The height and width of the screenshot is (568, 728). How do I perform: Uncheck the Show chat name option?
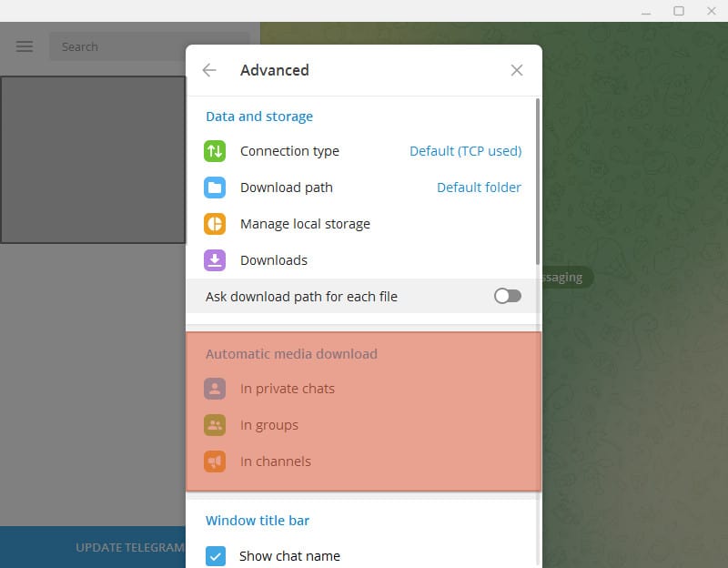pos(216,556)
